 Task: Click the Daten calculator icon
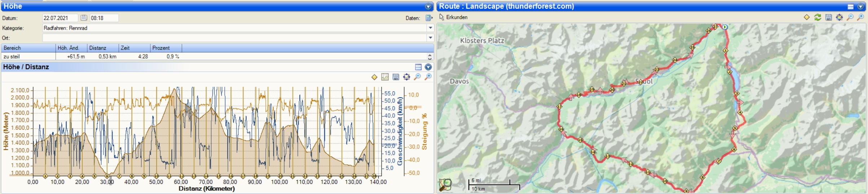pyautogui.click(x=428, y=18)
